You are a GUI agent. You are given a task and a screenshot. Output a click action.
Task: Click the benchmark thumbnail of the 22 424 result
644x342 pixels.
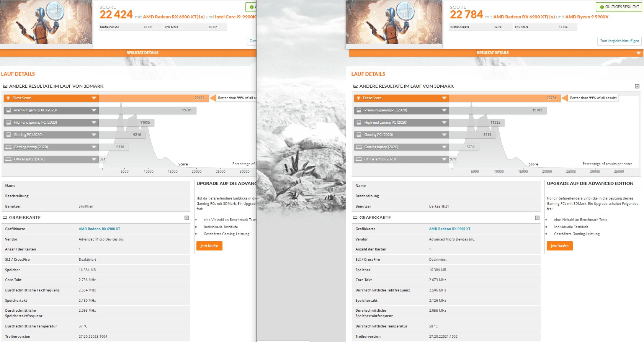[46, 22]
